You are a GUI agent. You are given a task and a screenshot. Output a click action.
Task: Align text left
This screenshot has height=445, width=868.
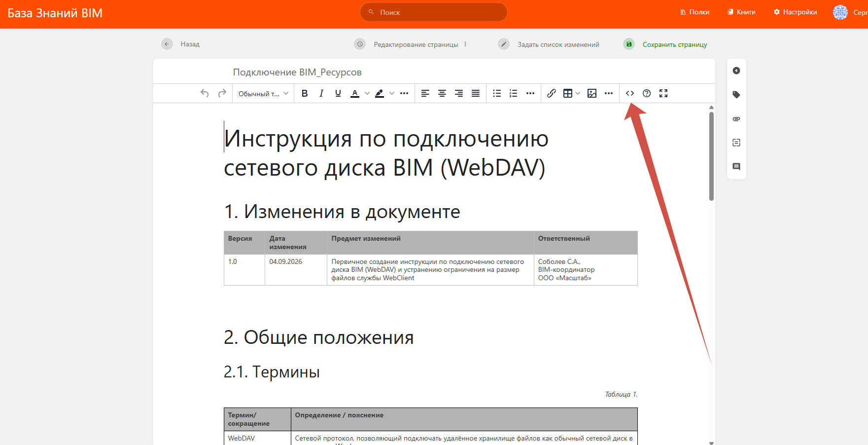(425, 93)
